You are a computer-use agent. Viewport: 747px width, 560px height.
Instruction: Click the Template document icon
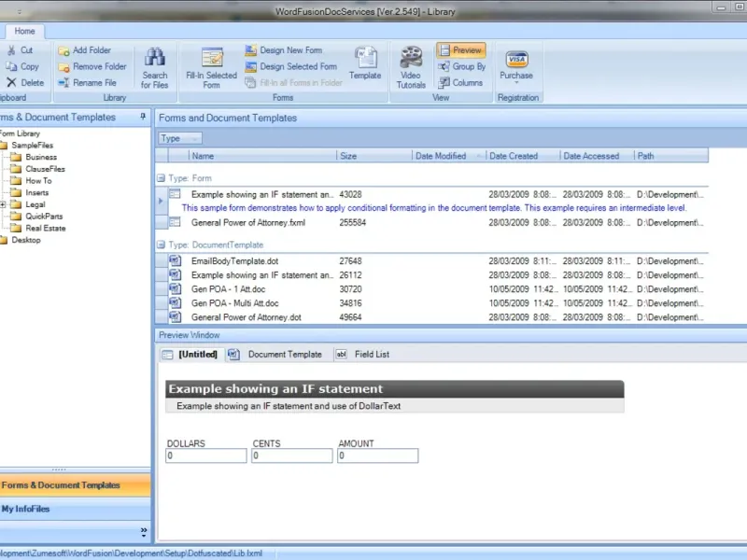[364, 58]
